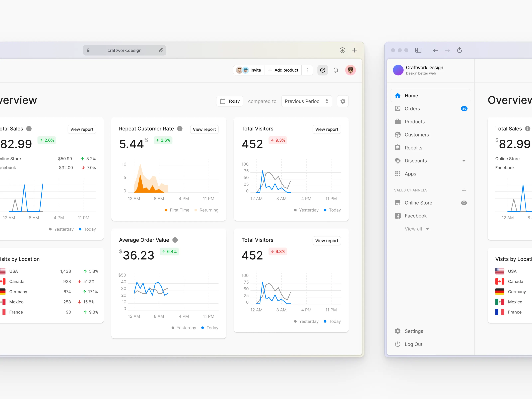Click the gear settings icon beside Previous Period
532x399 pixels.
coord(343,101)
